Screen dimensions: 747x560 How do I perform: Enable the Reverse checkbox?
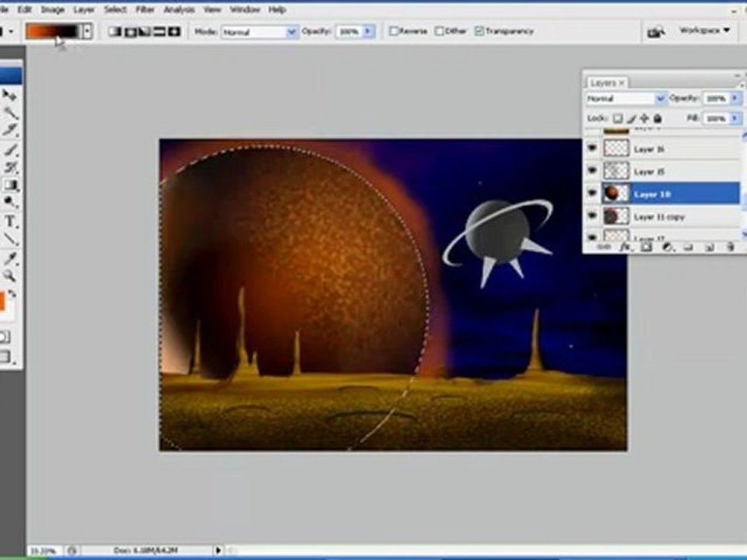point(394,31)
